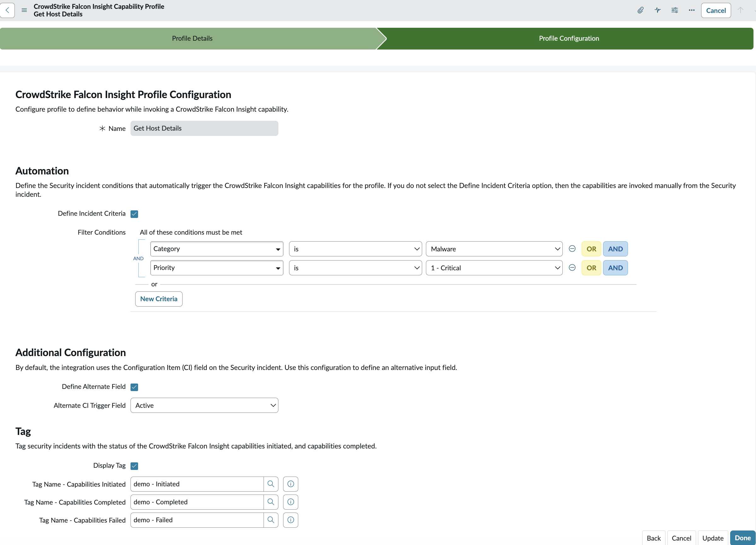
Task: Open the Priority field dropdown
Action: point(217,268)
